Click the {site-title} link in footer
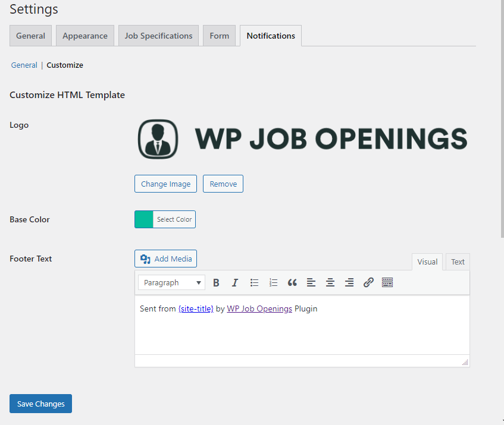 coord(196,309)
